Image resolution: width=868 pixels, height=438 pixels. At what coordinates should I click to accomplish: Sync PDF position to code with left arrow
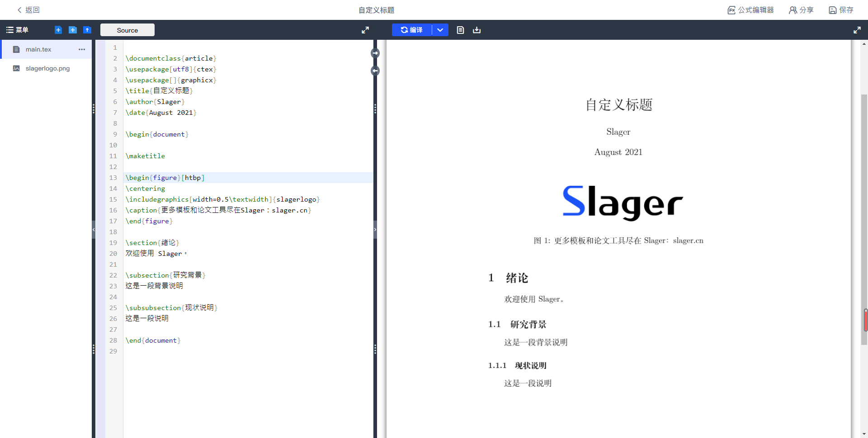375,71
